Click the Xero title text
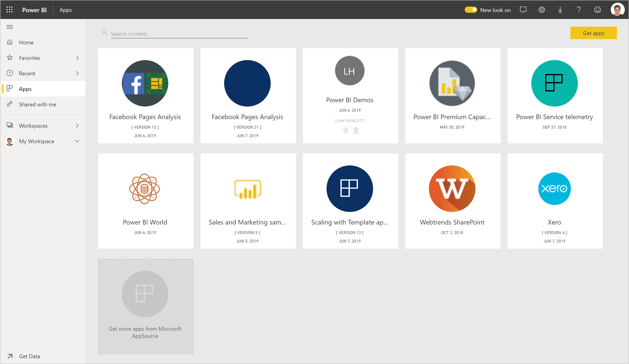This screenshot has width=629, height=364. [554, 222]
